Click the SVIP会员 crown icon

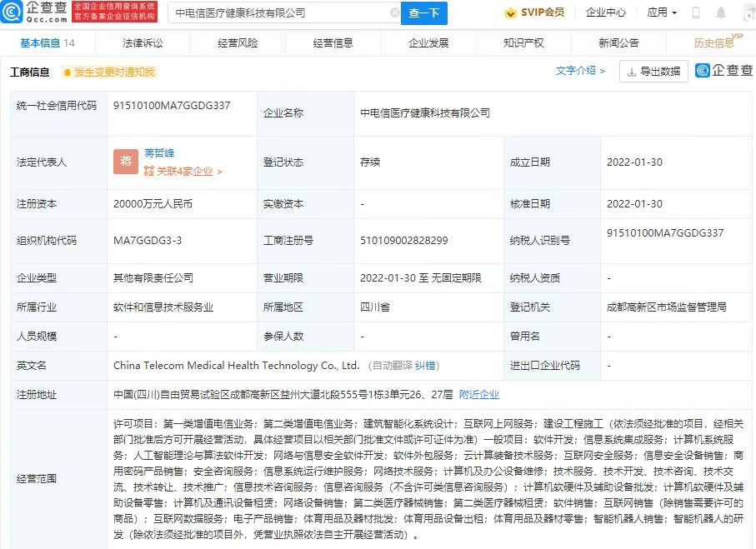(x=511, y=12)
